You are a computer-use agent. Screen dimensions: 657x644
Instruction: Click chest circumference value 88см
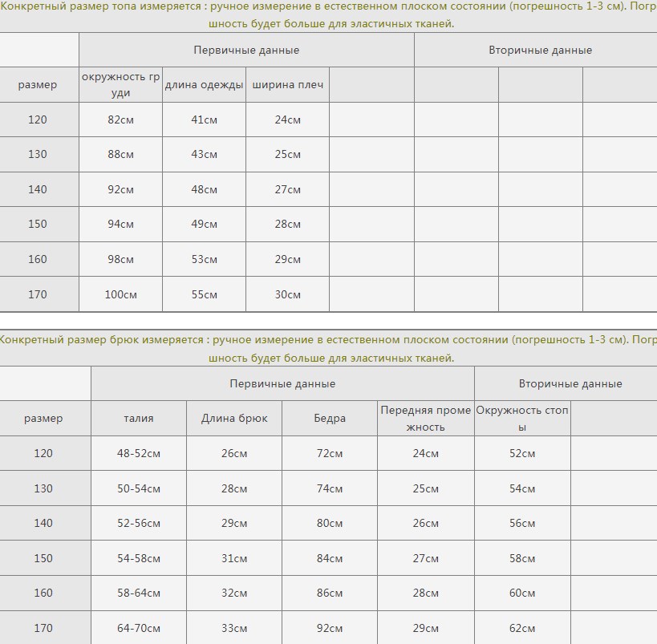[x=120, y=154]
